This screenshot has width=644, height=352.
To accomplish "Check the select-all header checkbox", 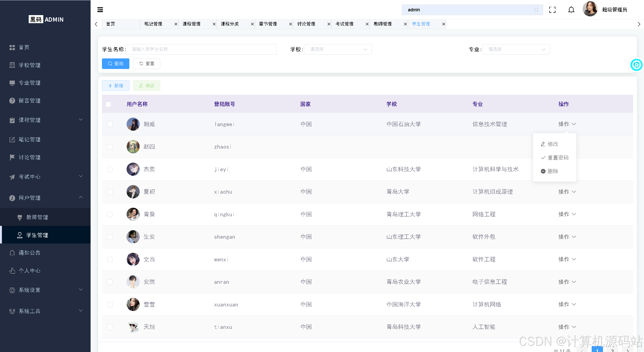I will [108, 104].
